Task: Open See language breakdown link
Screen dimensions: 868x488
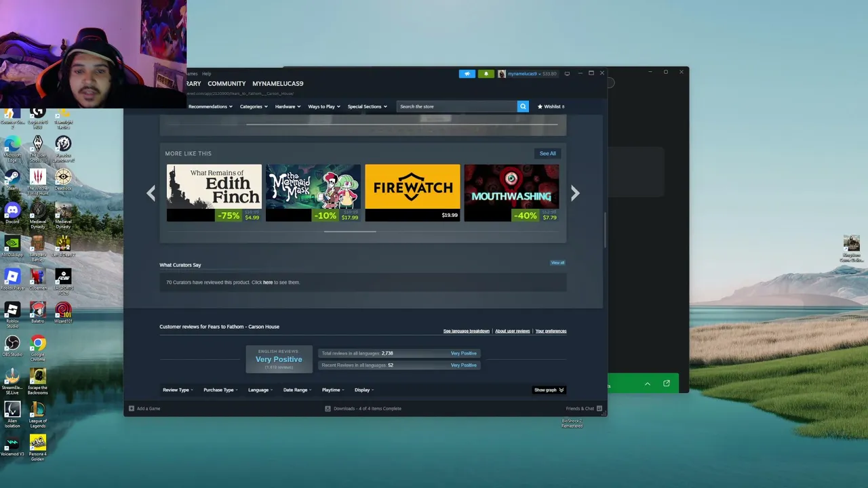Action: coord(466,331)
